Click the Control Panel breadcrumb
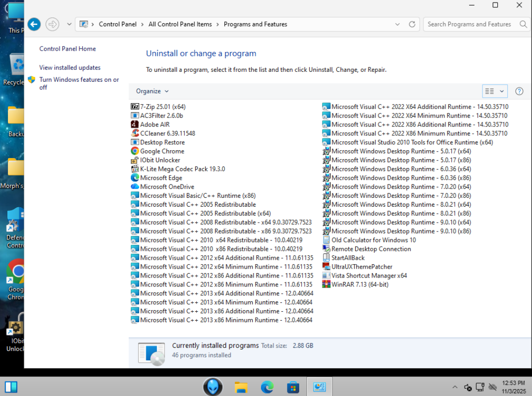 [117, 24]
